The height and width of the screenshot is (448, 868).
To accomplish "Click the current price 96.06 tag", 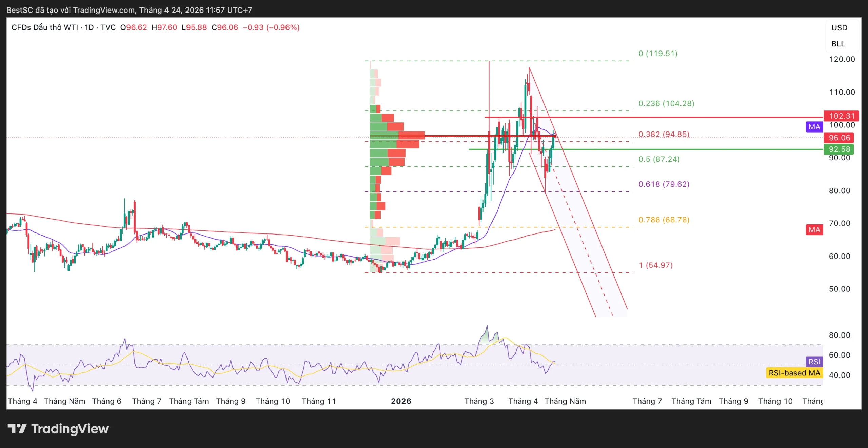I will coord(839,138).
